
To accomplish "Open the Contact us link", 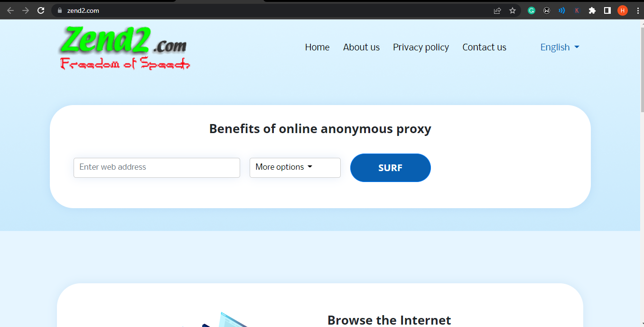I will 485,47.
